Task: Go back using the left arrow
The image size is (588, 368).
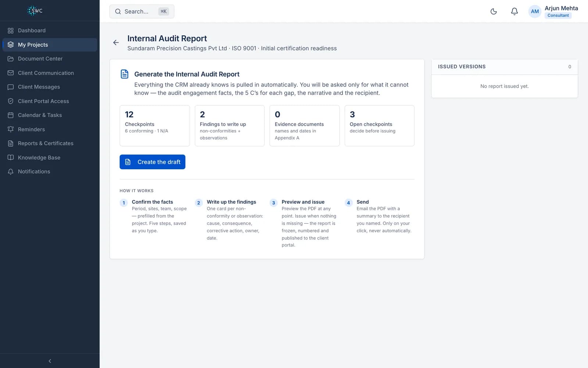Action: click(116, 43)
